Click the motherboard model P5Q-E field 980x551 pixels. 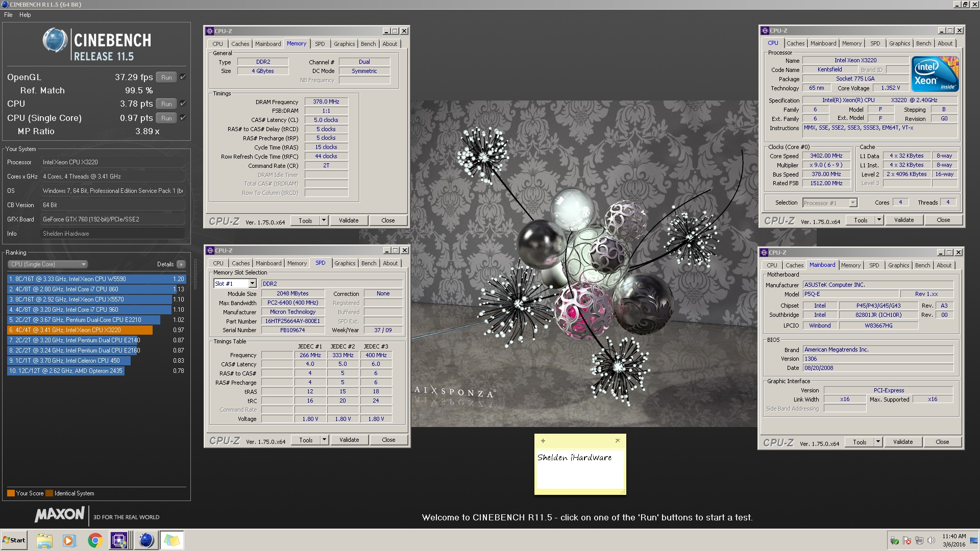coord(850,294)
